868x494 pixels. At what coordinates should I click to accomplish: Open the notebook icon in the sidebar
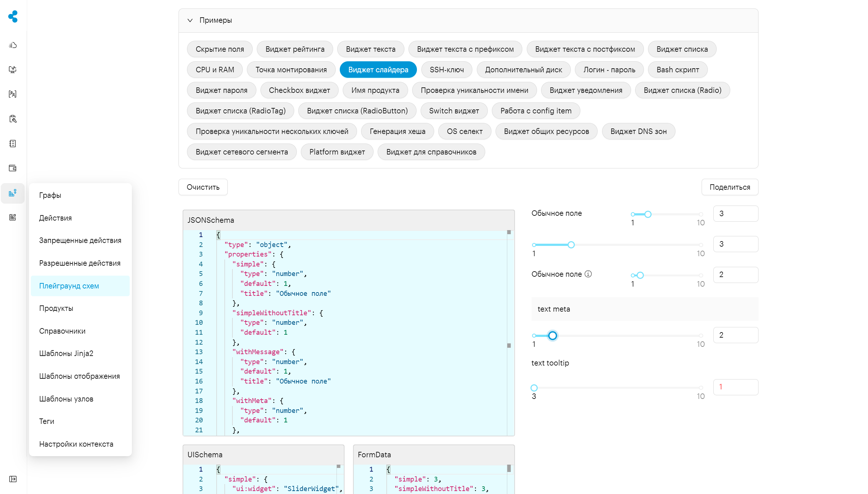tap(13, 144)
